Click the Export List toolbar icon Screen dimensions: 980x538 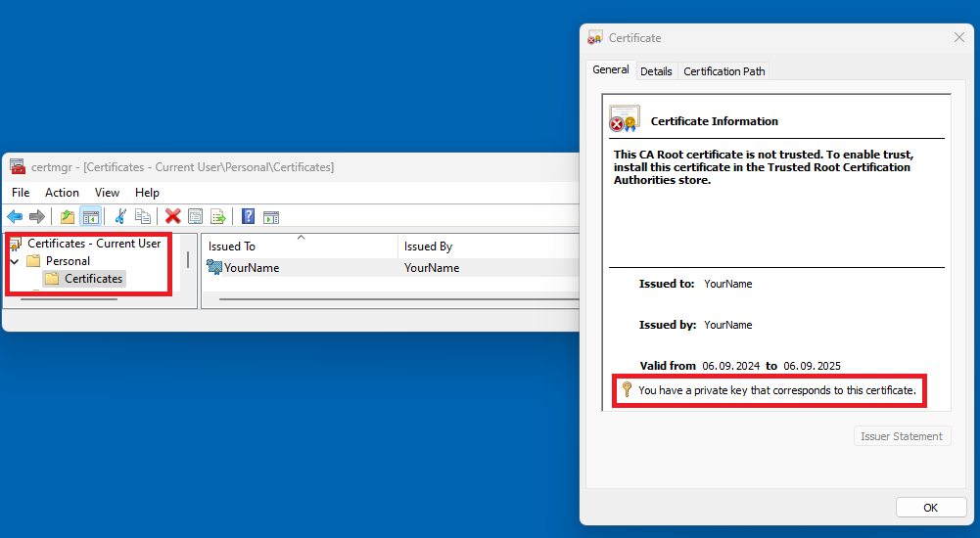coord(218,216)
